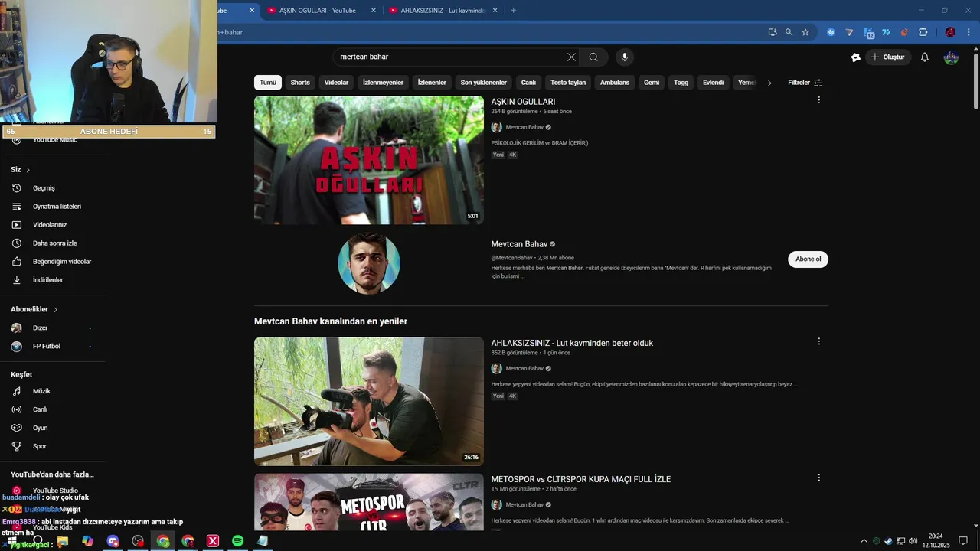Select the Shorts filter chip
Viewport: 980px width, 551px height.
300,83
